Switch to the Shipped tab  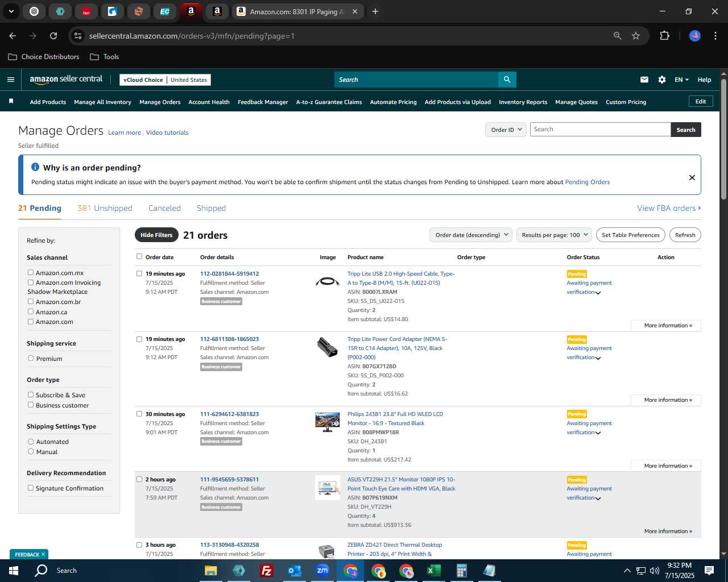211,208
